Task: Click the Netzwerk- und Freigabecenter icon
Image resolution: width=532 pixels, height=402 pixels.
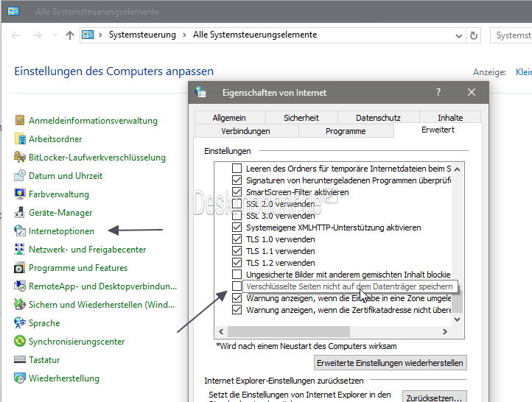Action: 20,249
